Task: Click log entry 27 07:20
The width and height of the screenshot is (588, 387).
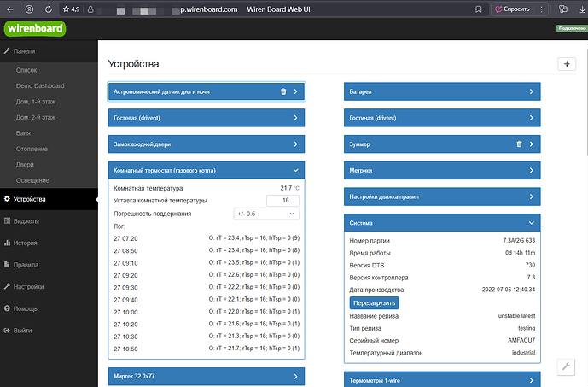Action: coord(125,238)
